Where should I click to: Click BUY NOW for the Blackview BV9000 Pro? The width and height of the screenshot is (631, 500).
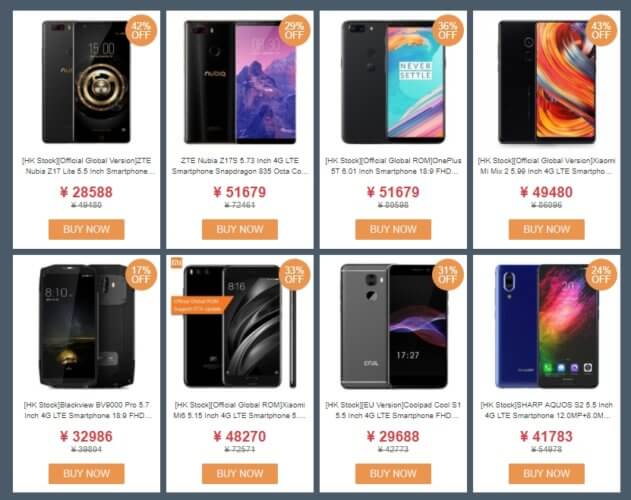[x=87, y=473]
